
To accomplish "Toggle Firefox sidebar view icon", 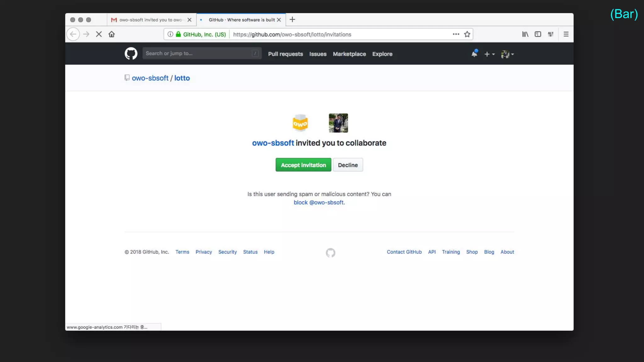I will tap(538, 34).
